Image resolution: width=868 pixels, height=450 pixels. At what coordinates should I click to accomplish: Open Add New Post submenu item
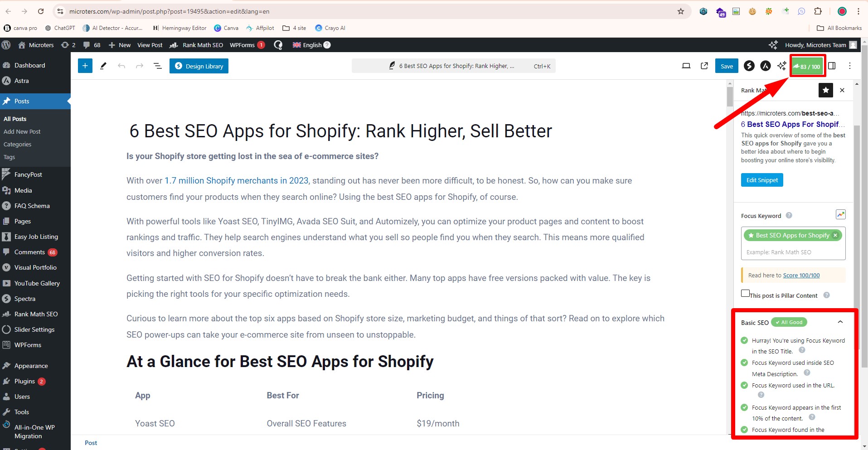22,131
